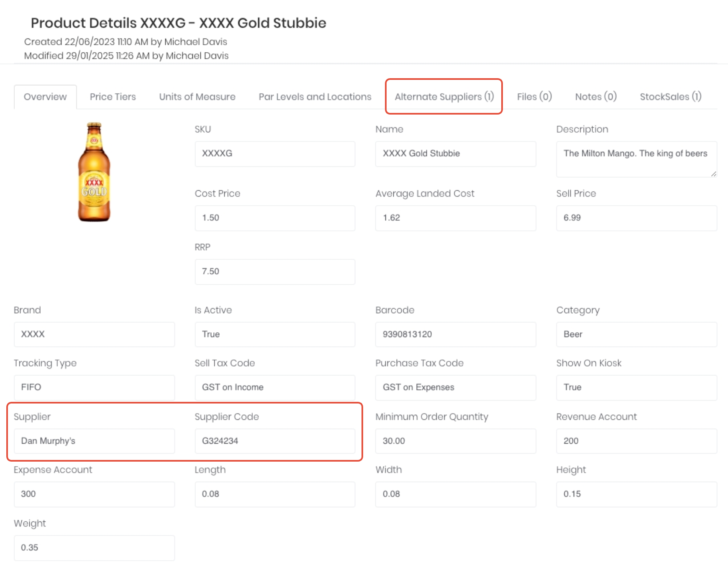Click the Average Landed Cost label

[x=425, y=193]
